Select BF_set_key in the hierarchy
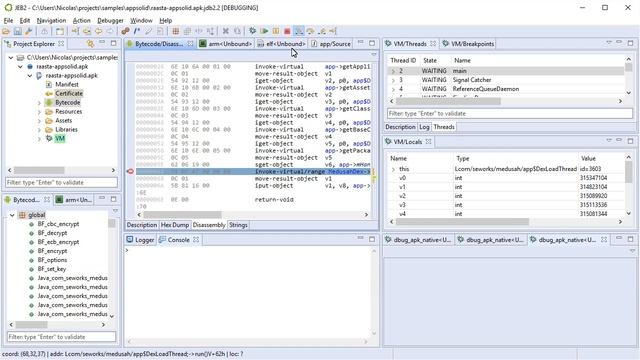This screenshot has height=360, width=640. [x=51, y=269]
